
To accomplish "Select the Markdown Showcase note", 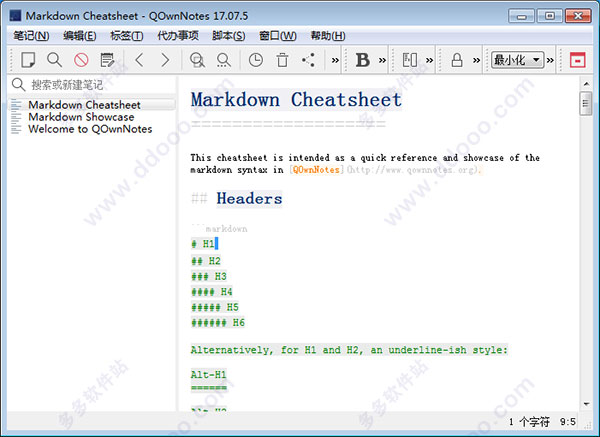I will tap(92, 117).
